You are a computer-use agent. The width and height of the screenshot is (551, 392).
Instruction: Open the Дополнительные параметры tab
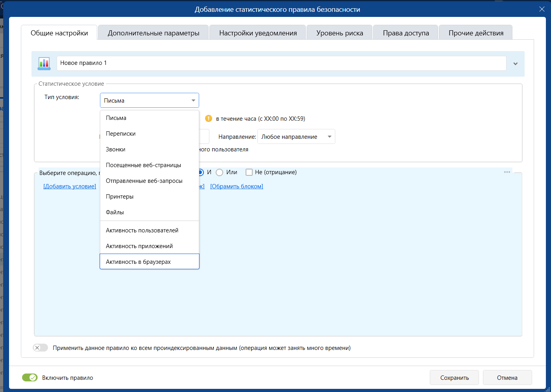153,33
